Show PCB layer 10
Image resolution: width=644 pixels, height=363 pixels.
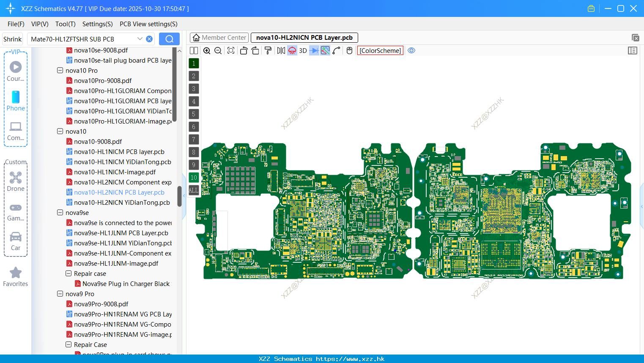(x=194, y=177)
